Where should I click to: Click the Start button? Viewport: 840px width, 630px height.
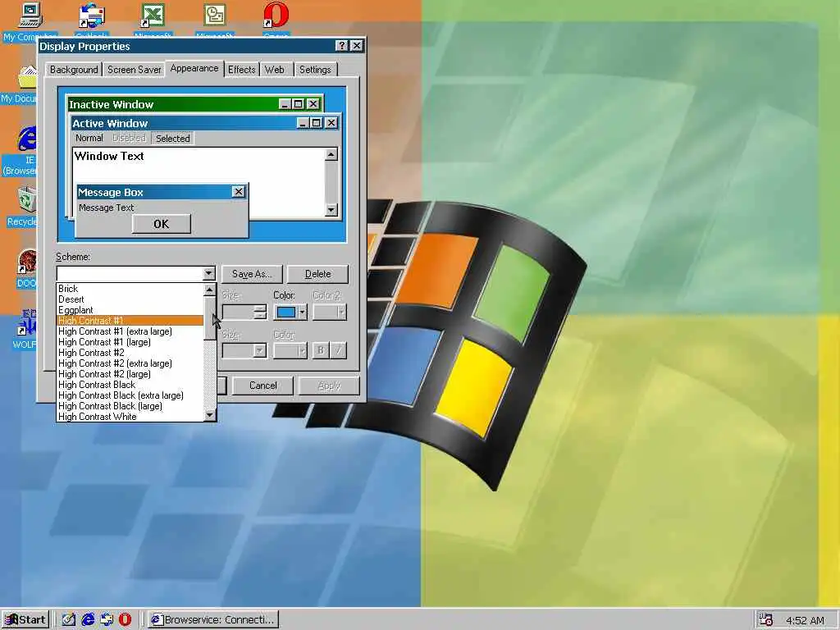[x=25, y=620]
